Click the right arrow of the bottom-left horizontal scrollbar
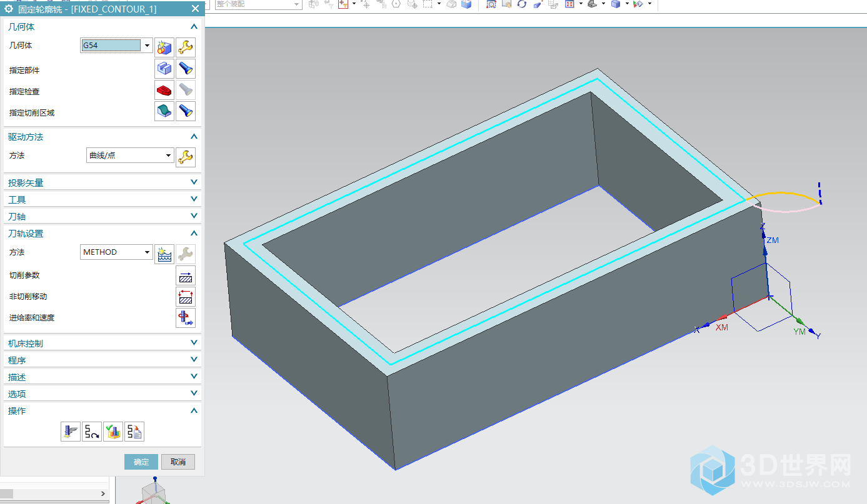The height and width of the screenshot is (504, 867). [103, 493]
